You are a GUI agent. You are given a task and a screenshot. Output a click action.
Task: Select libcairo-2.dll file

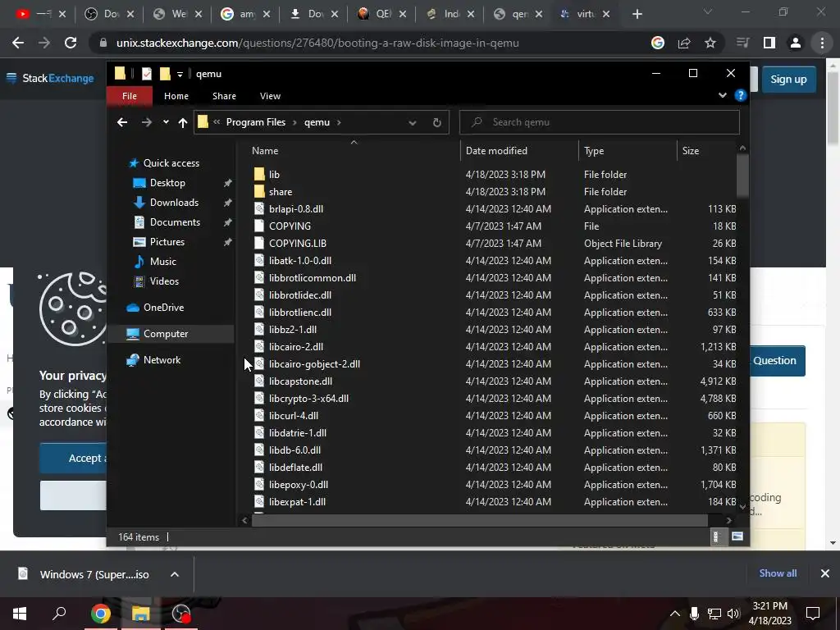pos(295,347)
